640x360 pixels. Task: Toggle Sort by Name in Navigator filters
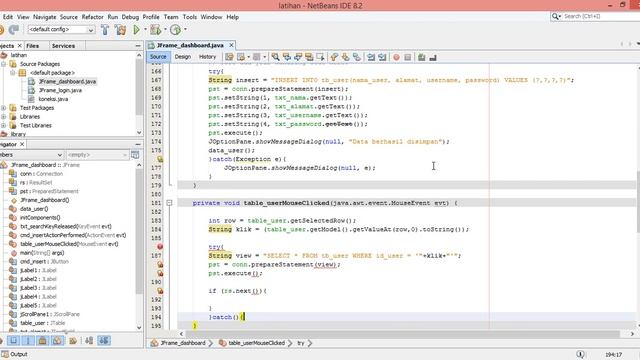pyautogui.click(x=89, y=340)
